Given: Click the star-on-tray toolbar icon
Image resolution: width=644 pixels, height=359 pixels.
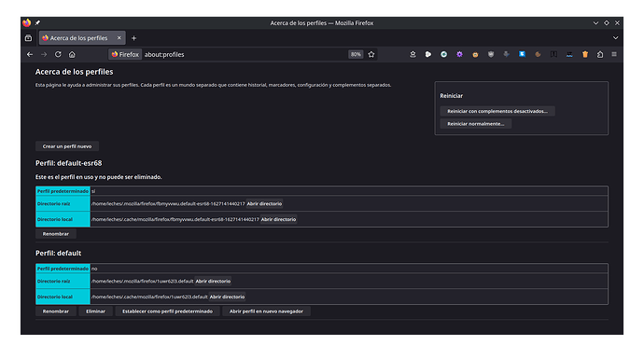Looking at the screenshot, I should coord(413,54).
